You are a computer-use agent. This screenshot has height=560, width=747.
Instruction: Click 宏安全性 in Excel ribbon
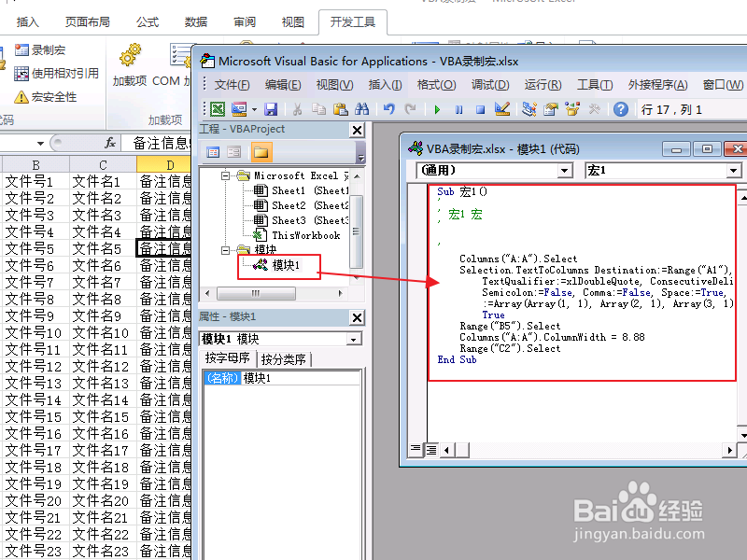pos(45,97)
